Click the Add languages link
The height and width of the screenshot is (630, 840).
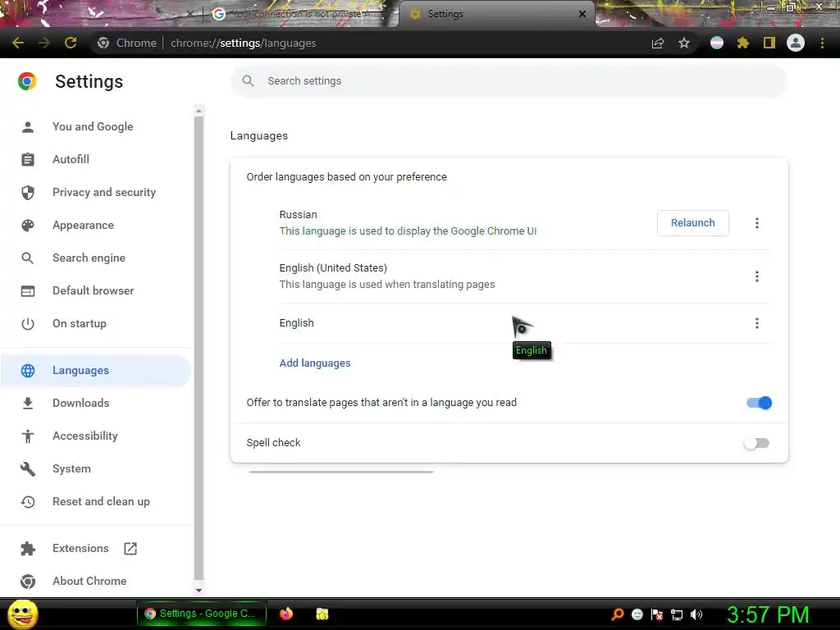coord(315,363)
